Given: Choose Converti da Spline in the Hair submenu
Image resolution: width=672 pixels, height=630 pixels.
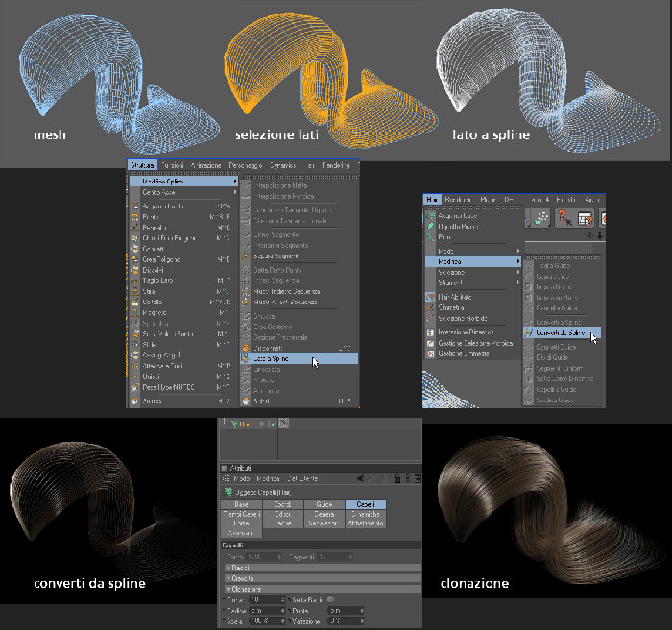Looking at the screenshot, I should tap(562, 333).
